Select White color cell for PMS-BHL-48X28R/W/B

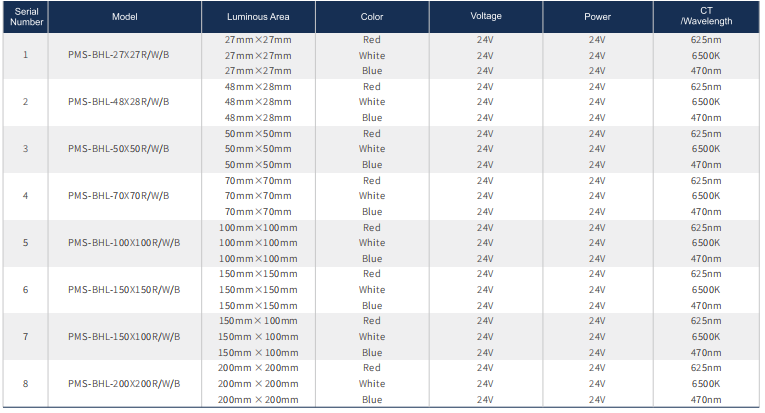click(372, 102)
